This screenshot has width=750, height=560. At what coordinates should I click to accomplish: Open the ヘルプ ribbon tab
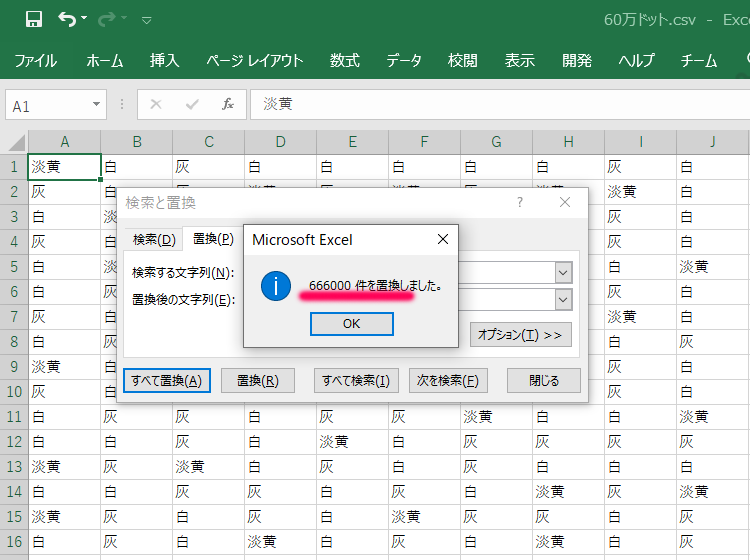click(x=636, y=61)
